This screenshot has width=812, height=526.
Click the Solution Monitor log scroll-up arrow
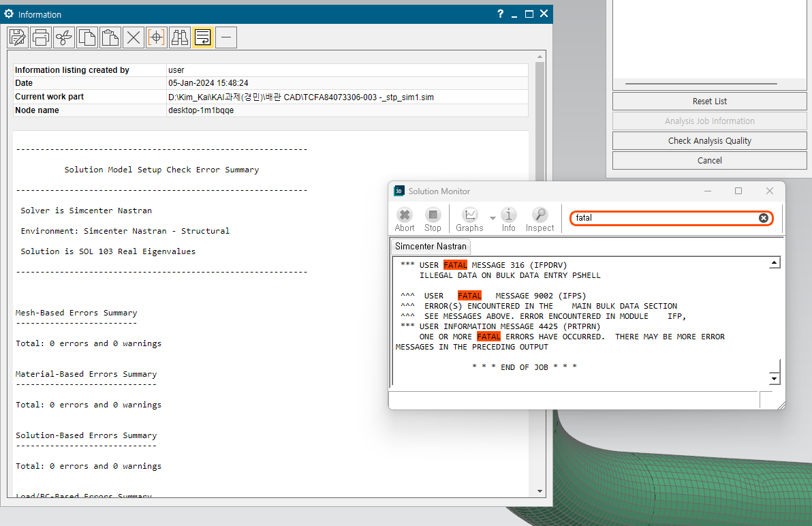coord(775,263)
